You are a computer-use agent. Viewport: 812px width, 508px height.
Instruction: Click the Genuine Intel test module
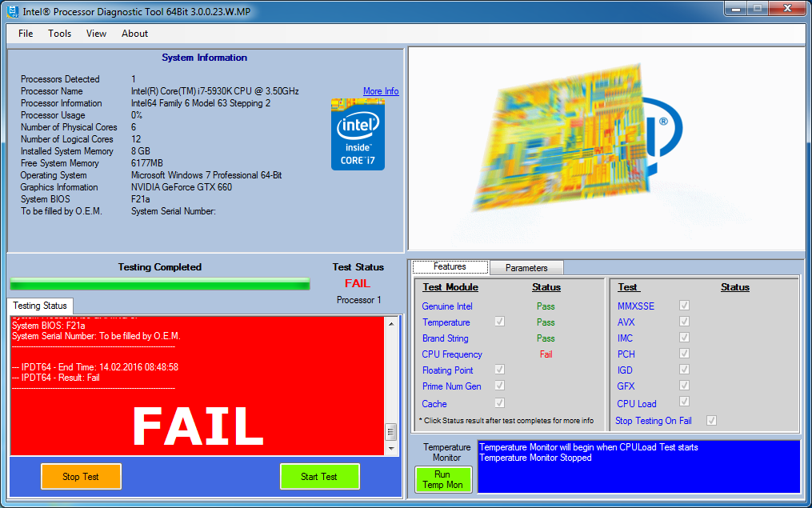[447, 306]
